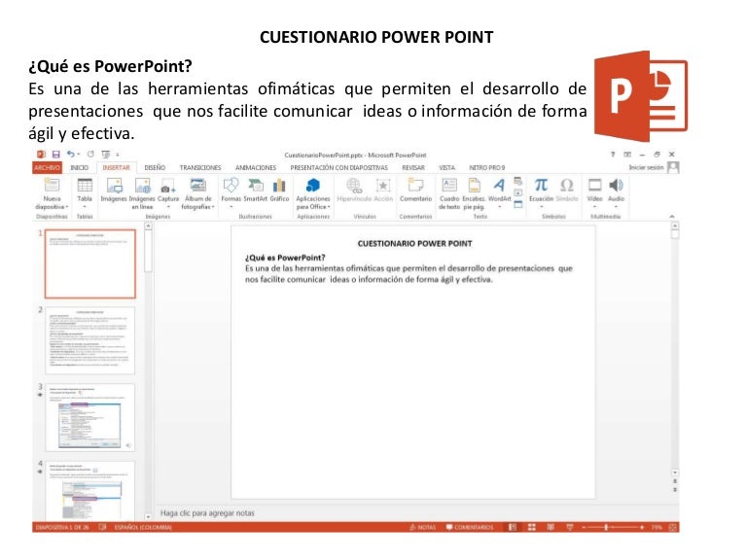Toggle the COMENTARIOS pane in status bar
Screen dimensions: 747x560
pos(469,527)
